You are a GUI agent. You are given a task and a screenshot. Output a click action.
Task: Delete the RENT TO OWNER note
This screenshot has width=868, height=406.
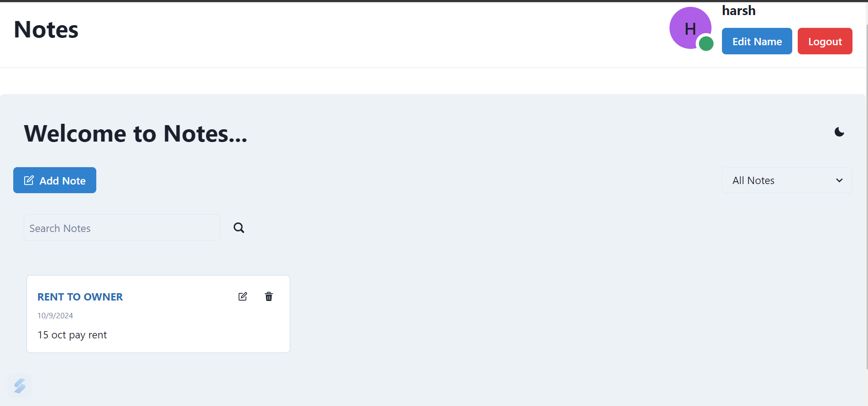click(269, 297)
